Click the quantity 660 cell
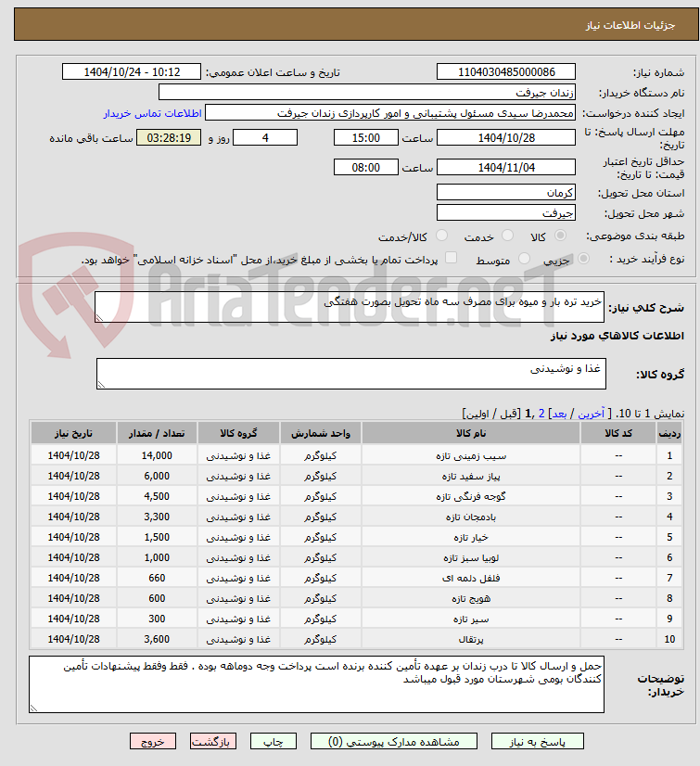 coord(157,578)
